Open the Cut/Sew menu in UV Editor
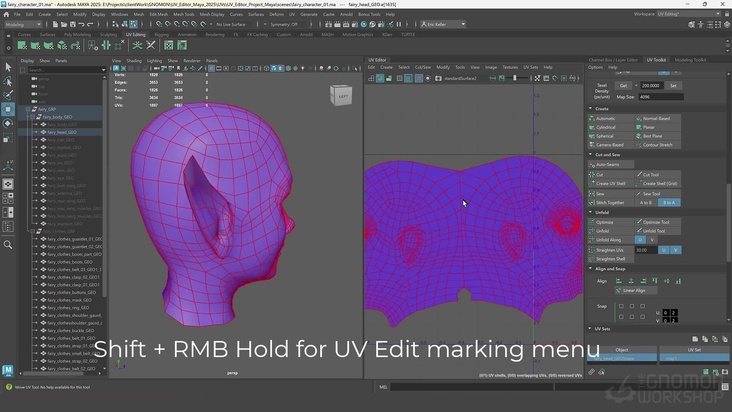732x412 pixels. pos(422,67)
